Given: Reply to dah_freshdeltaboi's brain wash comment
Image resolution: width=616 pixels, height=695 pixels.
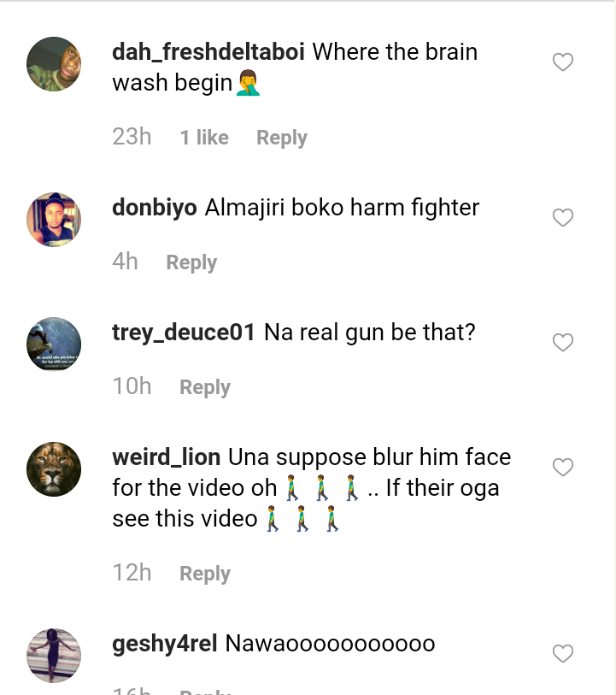Looking at the screenshot, I should [281, 138].
